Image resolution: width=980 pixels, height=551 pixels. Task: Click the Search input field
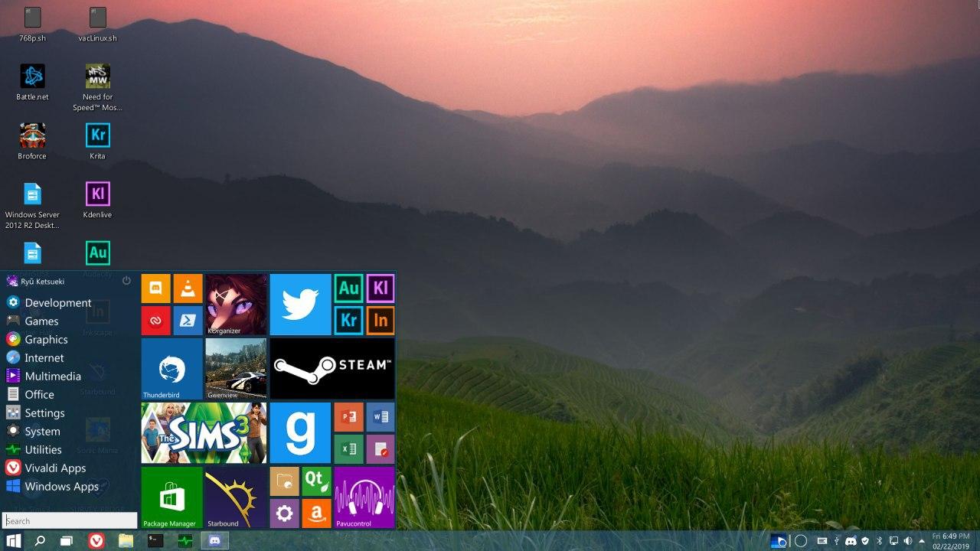70,521
